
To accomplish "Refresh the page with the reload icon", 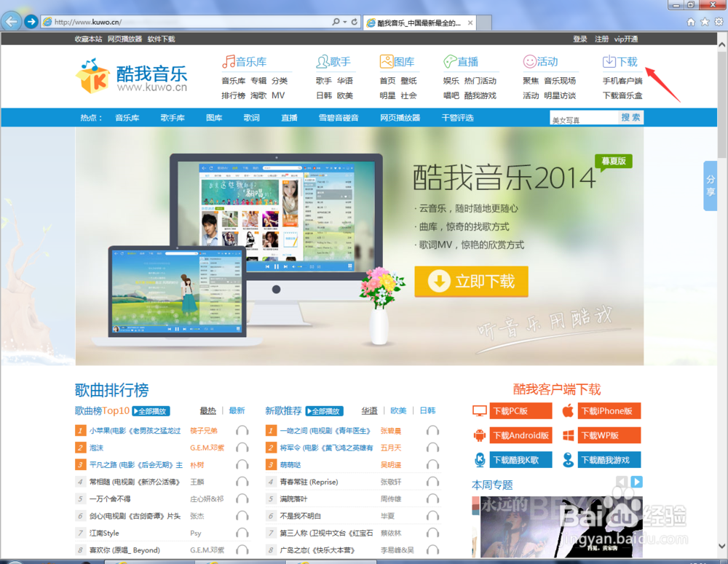I will pyautogui.click(x=355, y=22).
